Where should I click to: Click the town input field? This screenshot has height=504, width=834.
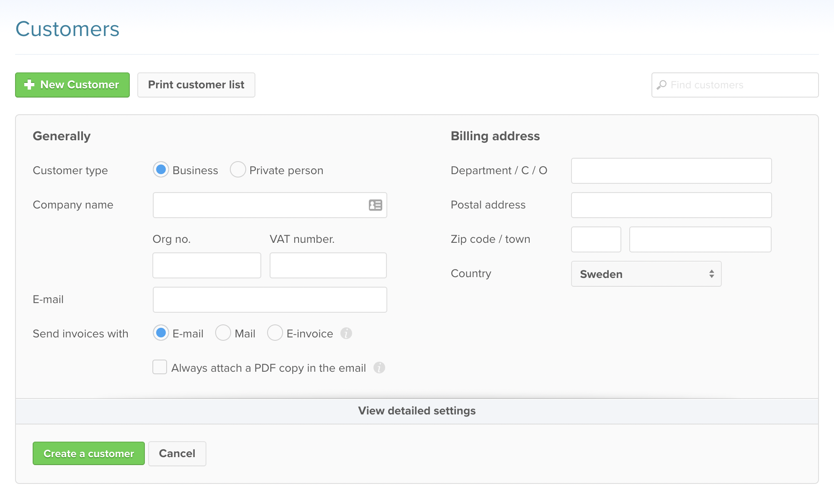tap(700, 239)
